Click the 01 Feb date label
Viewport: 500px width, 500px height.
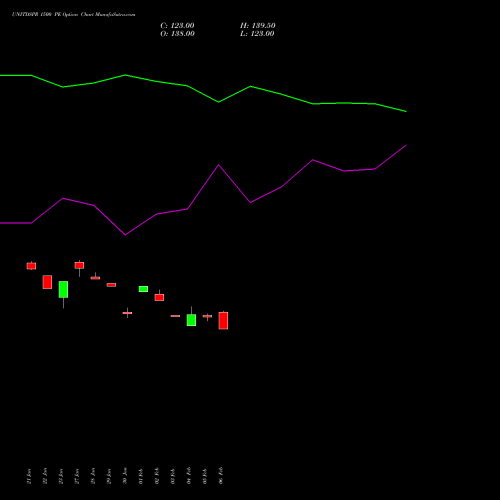click(141, 476)
